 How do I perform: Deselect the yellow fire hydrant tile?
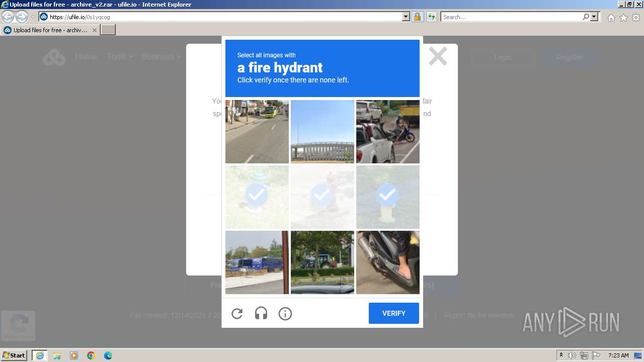click(x=388, y=197)
